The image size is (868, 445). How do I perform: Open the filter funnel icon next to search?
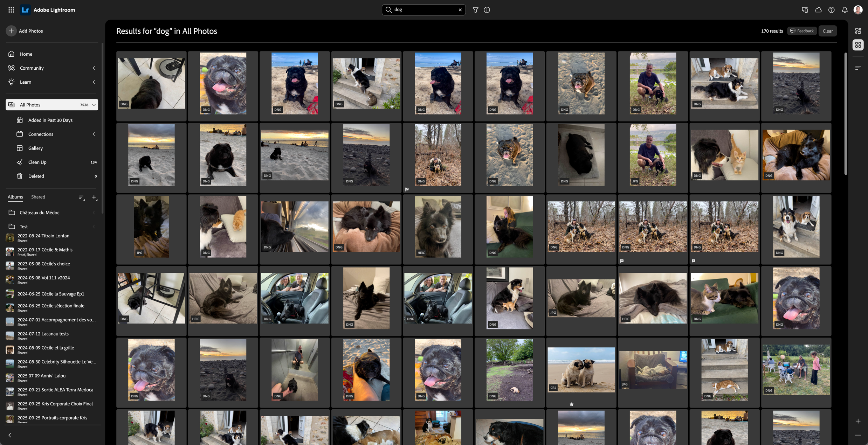[x=475, y=10]
